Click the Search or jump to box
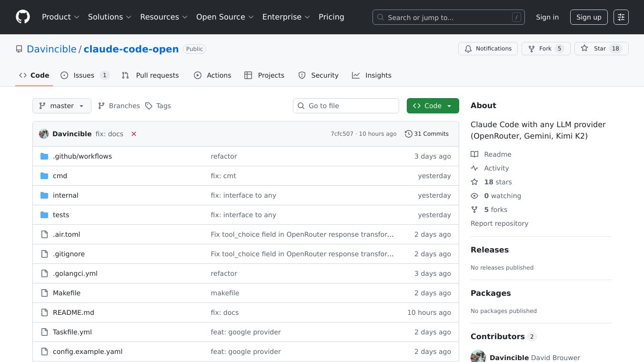644x362 pixels. coord(448,17)
